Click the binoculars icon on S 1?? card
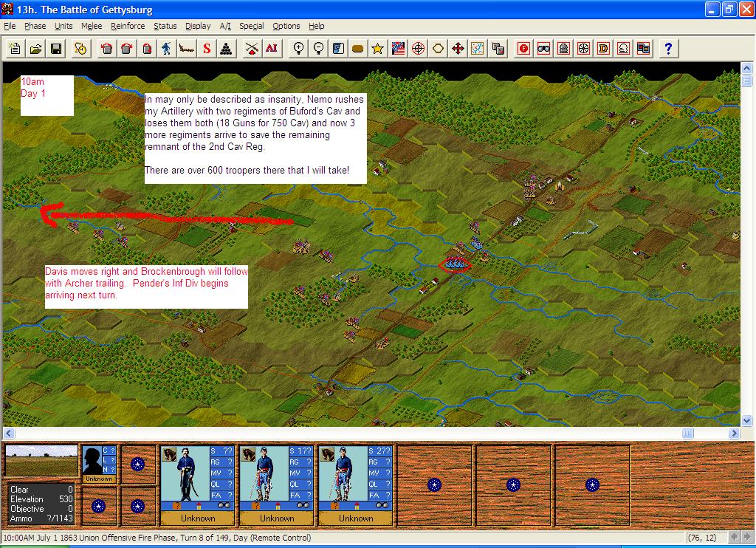This screenshot has width=756, height=548. pyautogui.click(x=303, y=506)
